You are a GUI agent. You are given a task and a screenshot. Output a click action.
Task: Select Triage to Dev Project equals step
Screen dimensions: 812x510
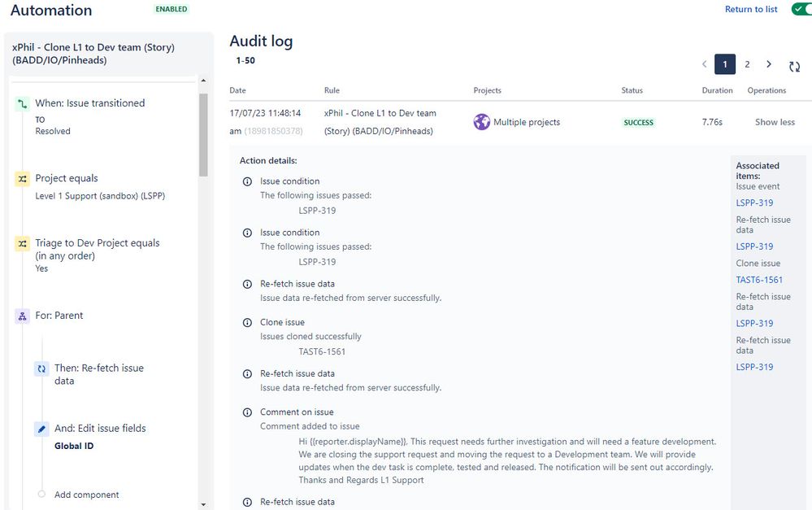[x=98, y=249]
